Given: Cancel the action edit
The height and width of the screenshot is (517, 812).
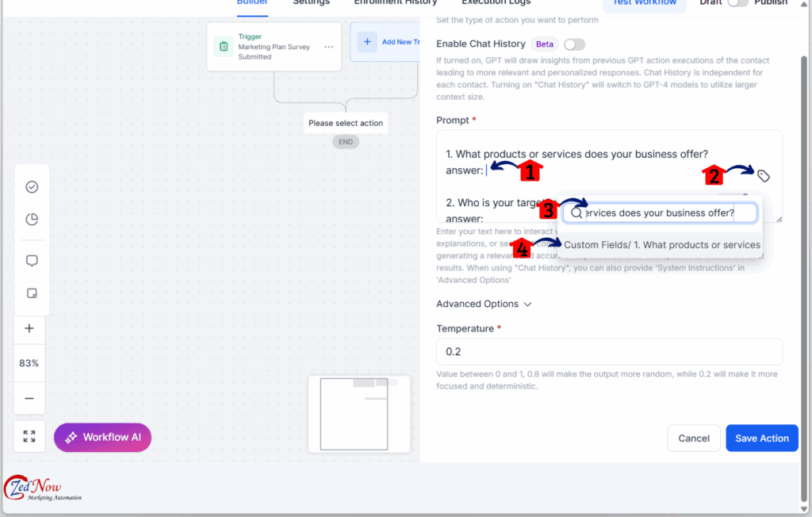Looking at the screenshot, I should [693, 438].
